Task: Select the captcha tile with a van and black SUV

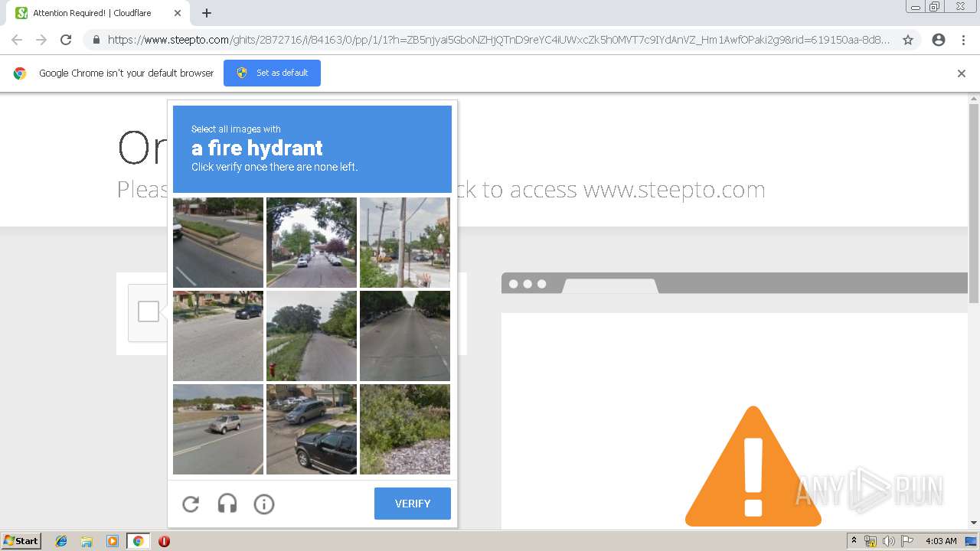Action: 312,429
